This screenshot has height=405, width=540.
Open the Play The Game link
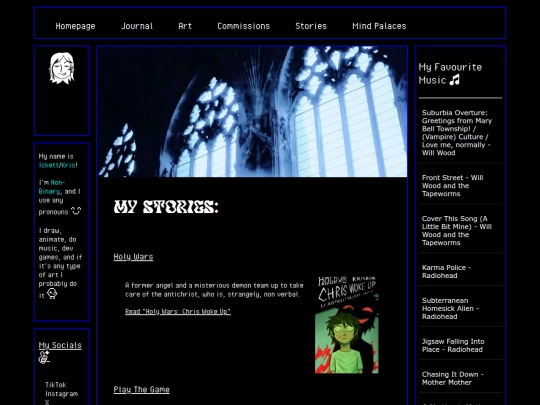pos(142,390)
